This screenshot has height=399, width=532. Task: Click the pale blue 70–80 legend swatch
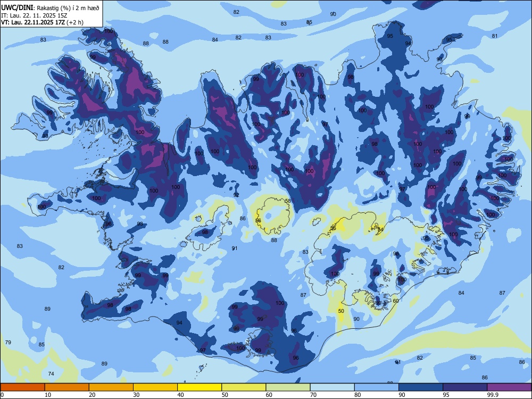click(x=332, y=387)
